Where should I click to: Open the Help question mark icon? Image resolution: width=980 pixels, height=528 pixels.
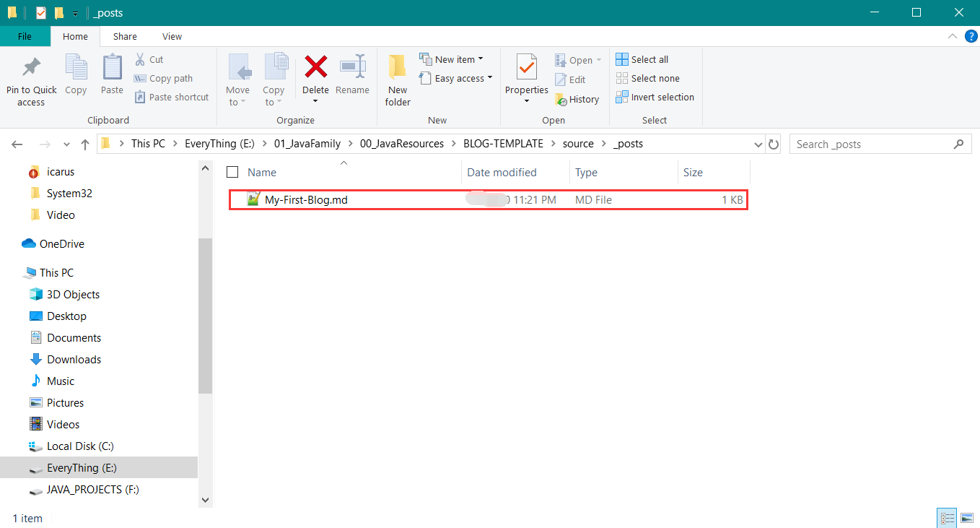click(971, 36)
